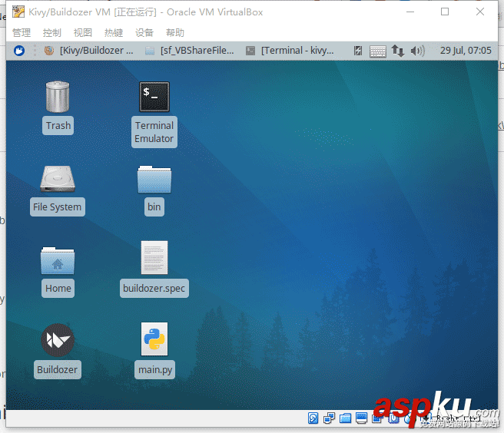Open the 设备 menu
This screenshot has height=433, width=504.
(x=144, y=32)
